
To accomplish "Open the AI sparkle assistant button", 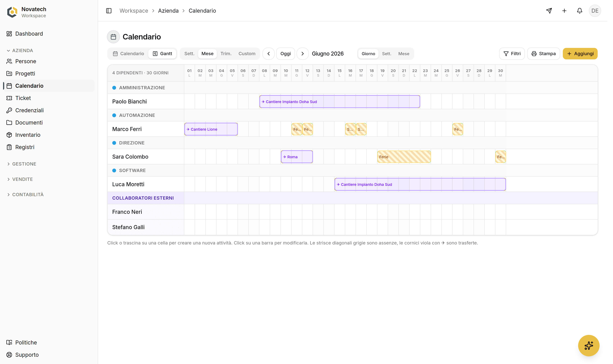I will pyautogui.click(x=588, y=345).
